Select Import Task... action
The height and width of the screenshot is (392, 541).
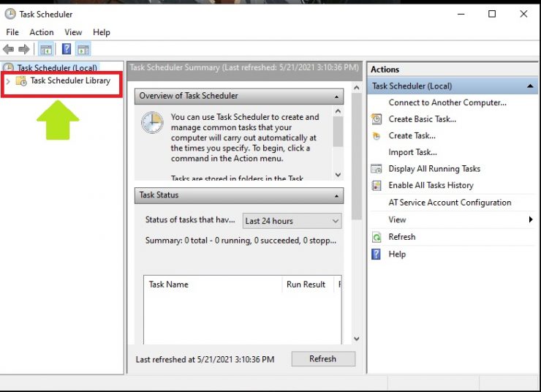(x=412, y=152)
